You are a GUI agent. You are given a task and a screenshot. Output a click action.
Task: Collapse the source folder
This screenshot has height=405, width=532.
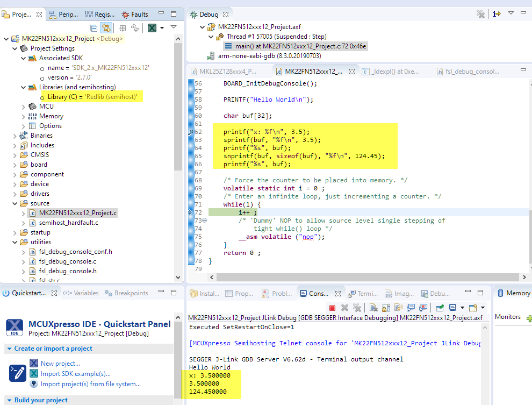tap(15, 203)
